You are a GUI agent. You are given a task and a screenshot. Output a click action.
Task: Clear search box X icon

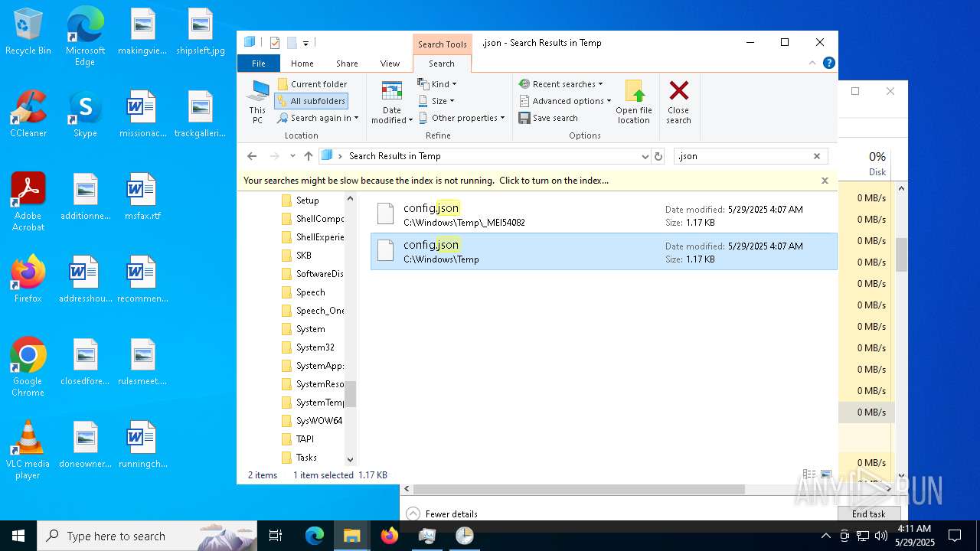817,156
